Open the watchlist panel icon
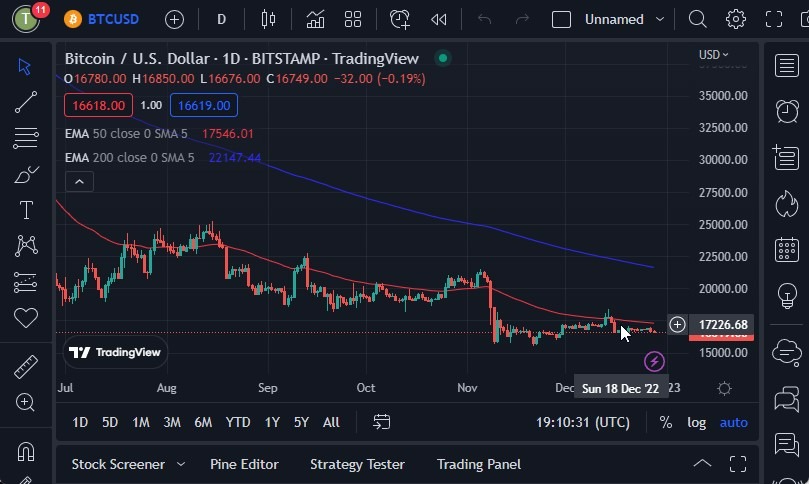809x484 pixels. click(787, 66)
